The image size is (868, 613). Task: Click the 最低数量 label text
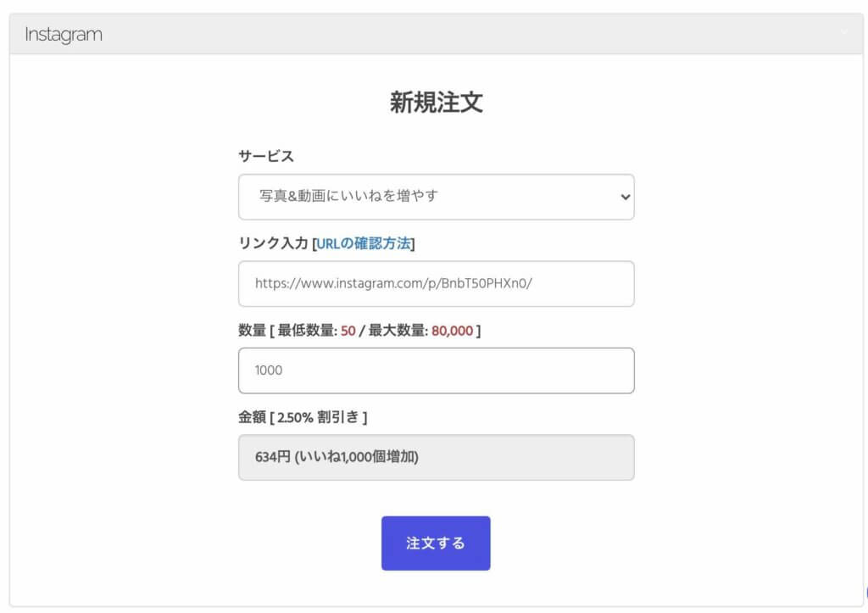[304, 331]
